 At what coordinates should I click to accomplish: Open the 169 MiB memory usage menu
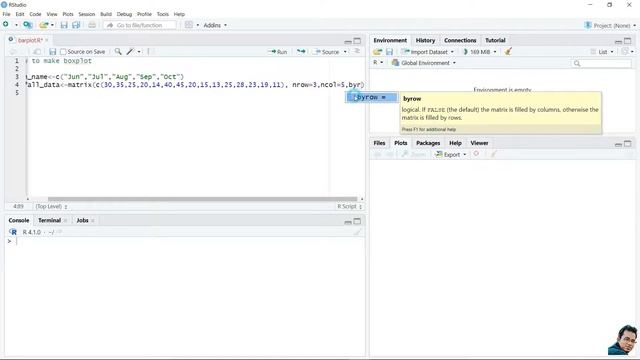pos(480,52)
